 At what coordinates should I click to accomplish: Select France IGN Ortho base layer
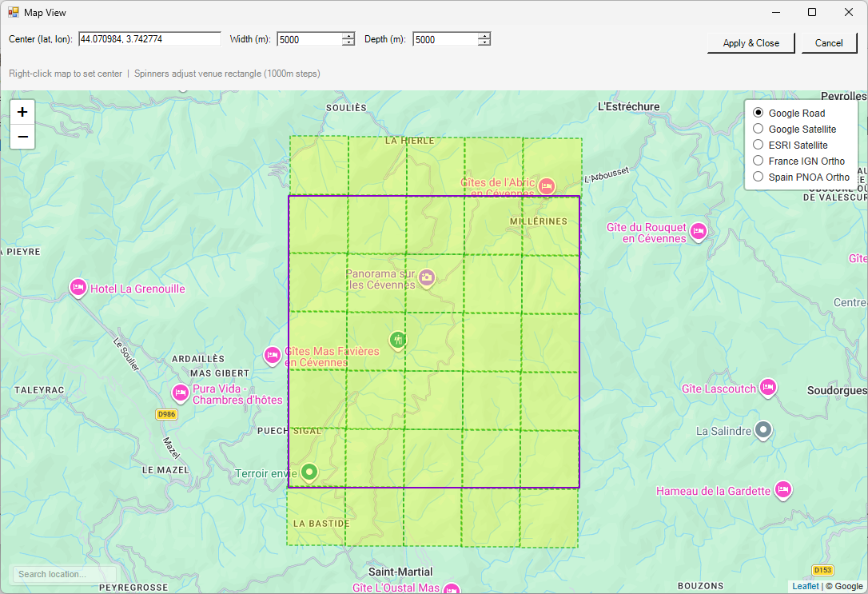pos(759,161)
